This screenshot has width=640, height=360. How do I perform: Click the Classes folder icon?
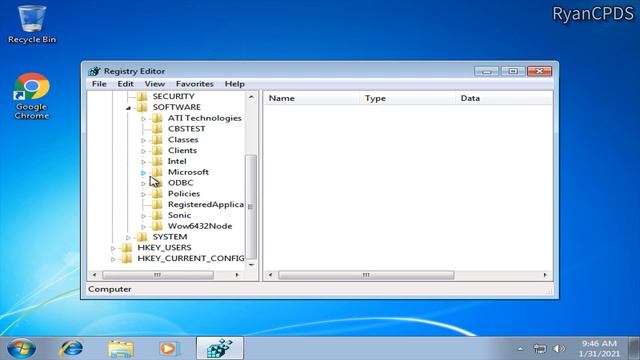pos(157,140)
